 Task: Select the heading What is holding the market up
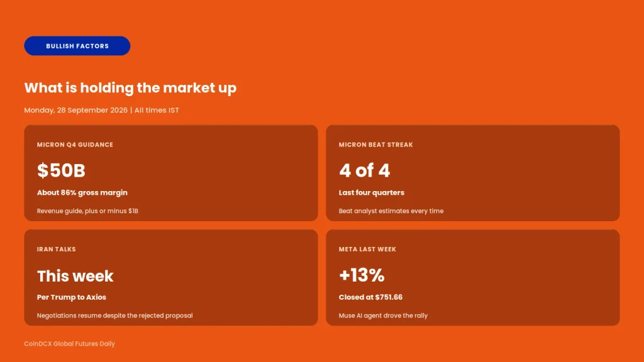click(x=130, y=88)
